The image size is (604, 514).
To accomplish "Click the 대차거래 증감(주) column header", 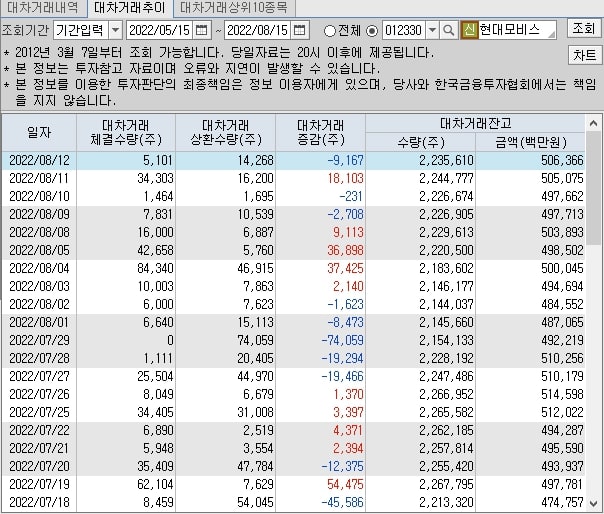I will click(x=320, y=133).
